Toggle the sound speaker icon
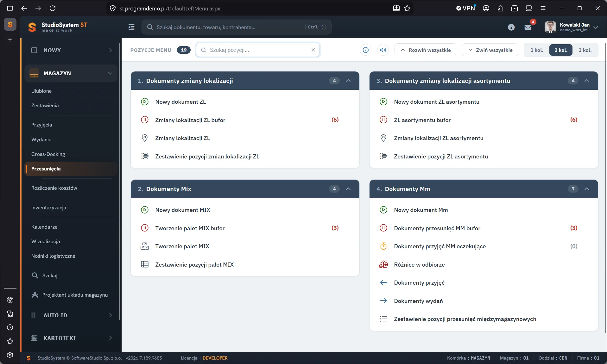 383,50
